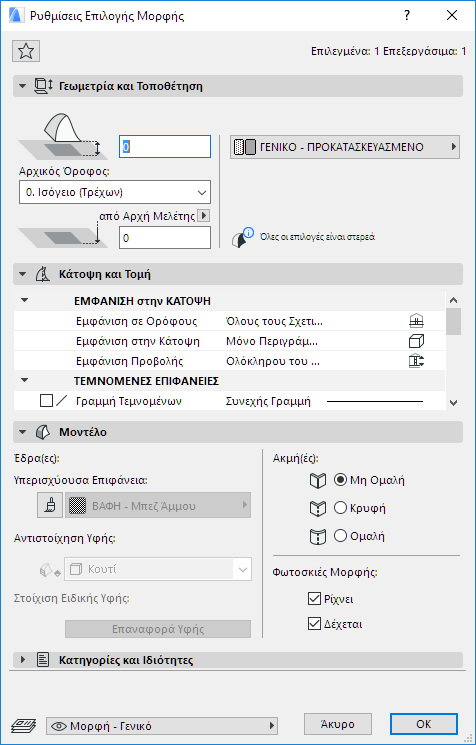Select the Μη Ομαλή edge radio button
The image size is (476, 745).
pyautogui.click(x=340, y=480)
